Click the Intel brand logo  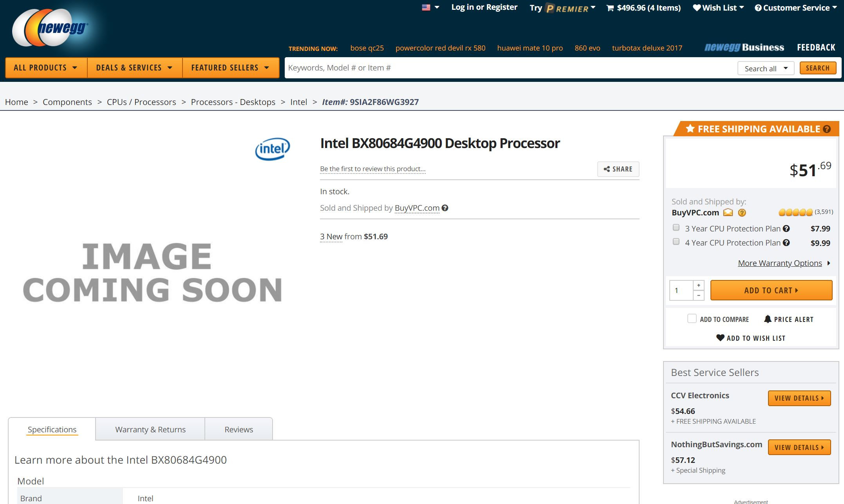tap(273, 149)
